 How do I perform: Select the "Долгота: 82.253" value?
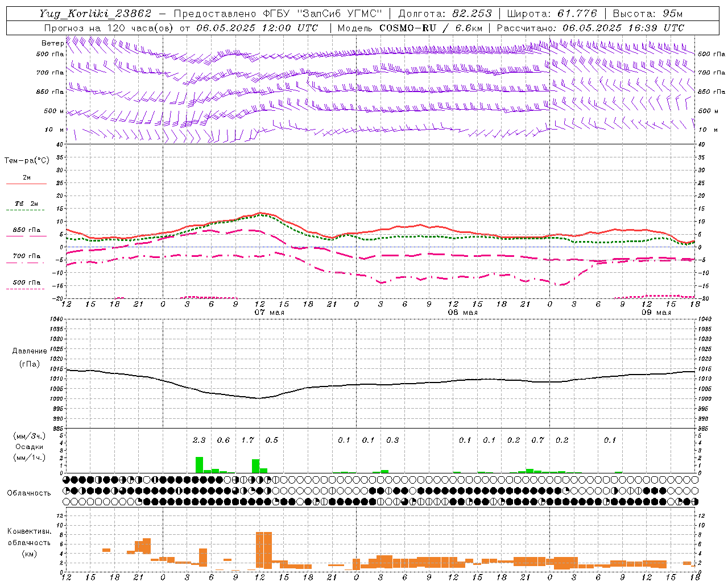click(445, 14)
